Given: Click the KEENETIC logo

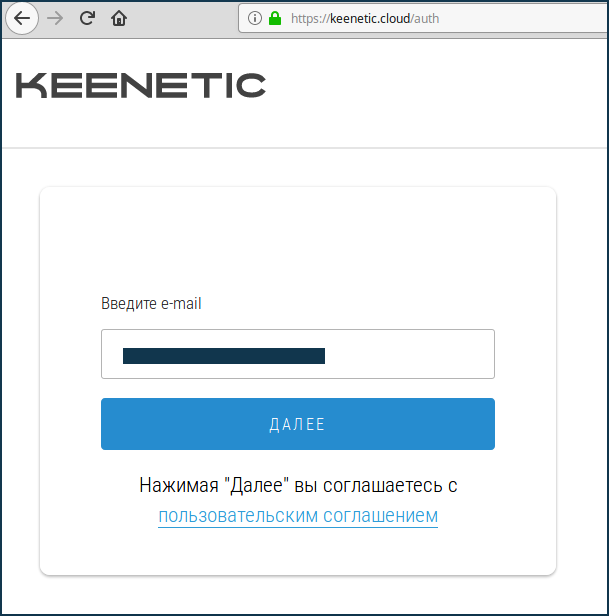Looking at the screenshot, I should (x=141, y=86).
